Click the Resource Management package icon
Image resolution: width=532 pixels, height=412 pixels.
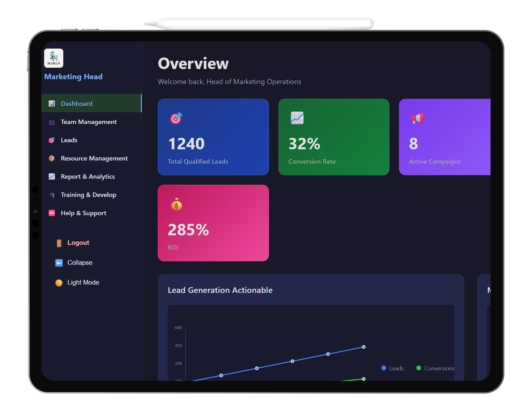(52, 158)
